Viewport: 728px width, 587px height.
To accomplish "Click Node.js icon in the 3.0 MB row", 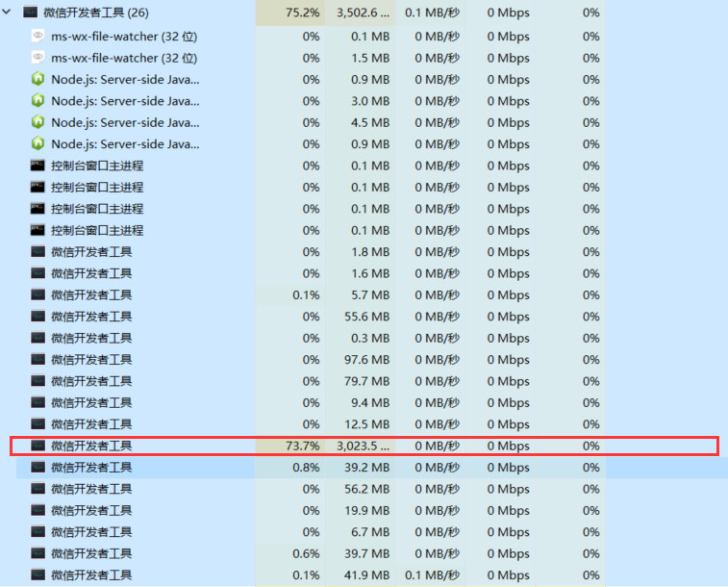I will click(38, 101).
